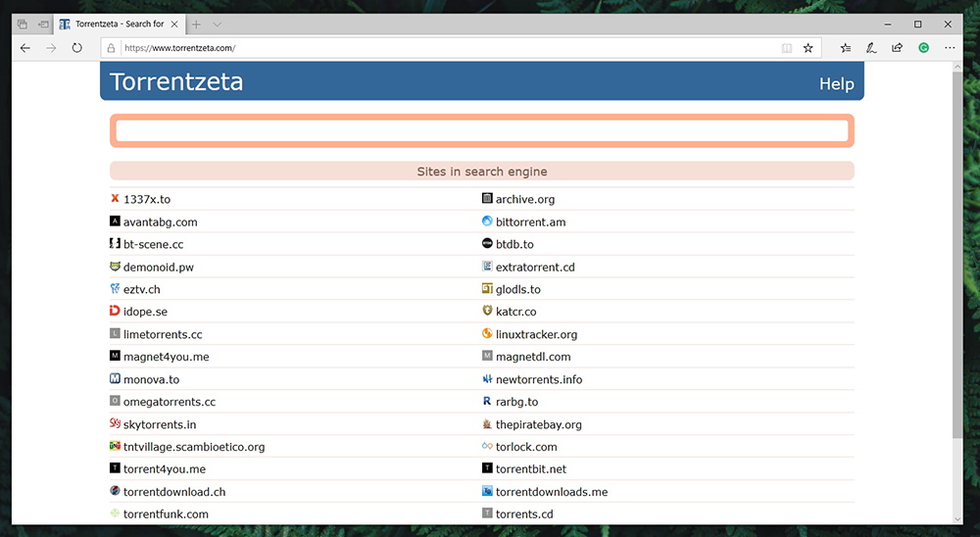Click the bittorrent.am blue favicon
The image size is (980, 537).
[x=487, y=220]
